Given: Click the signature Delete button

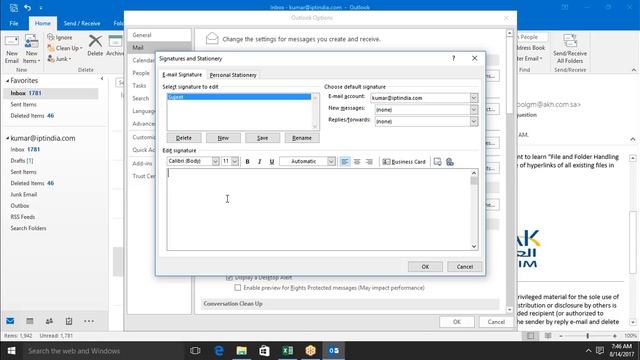Looking at the screenshot, I should point(184,138).
